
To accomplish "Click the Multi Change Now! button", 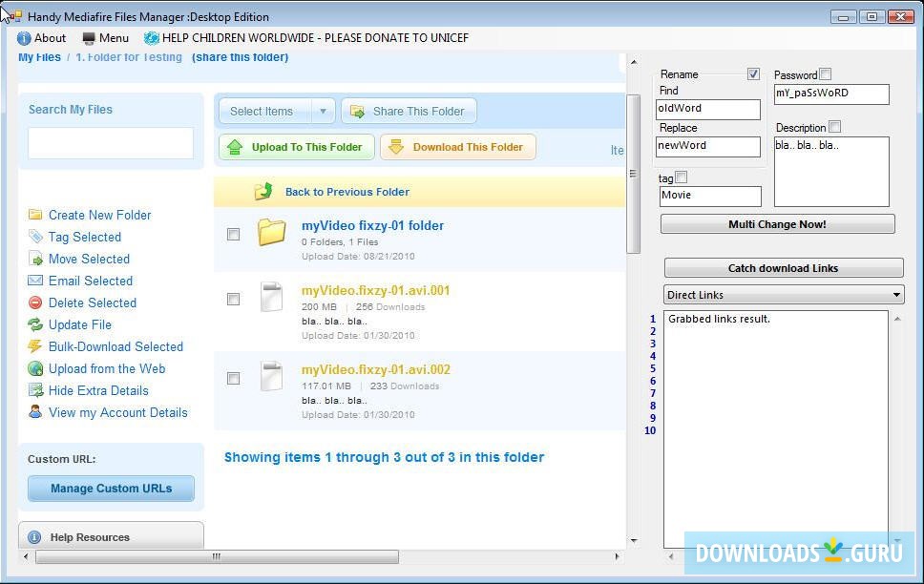I will coord(777,224).
